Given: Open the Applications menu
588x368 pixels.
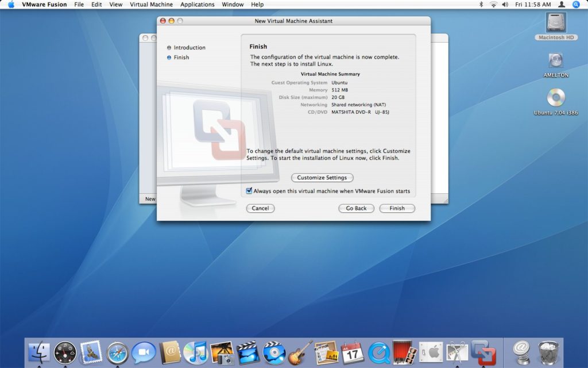Looking at the screenshot, I should click(x=198, y=5).
